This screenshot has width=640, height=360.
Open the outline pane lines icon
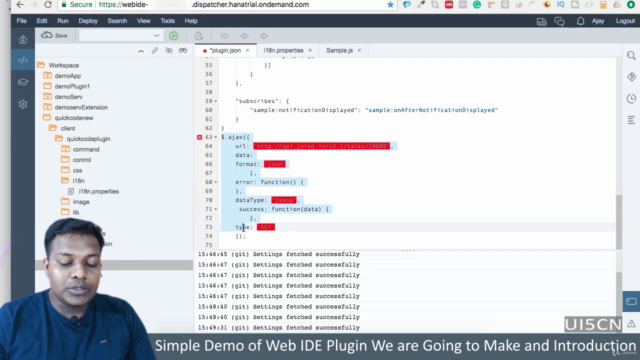(631, 120)
